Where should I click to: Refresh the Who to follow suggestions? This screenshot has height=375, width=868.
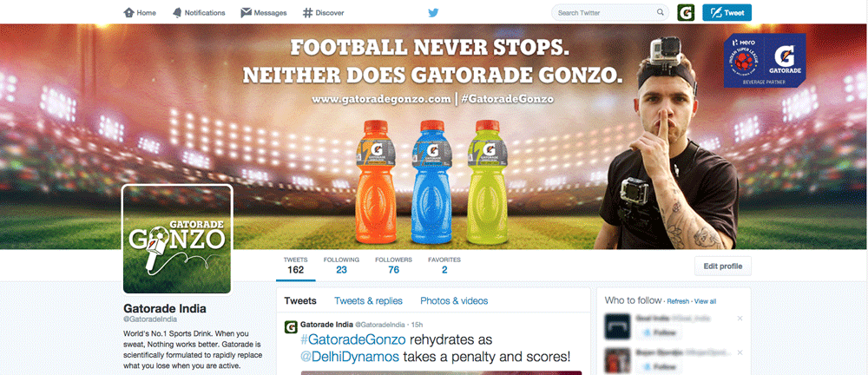(678, 301)
